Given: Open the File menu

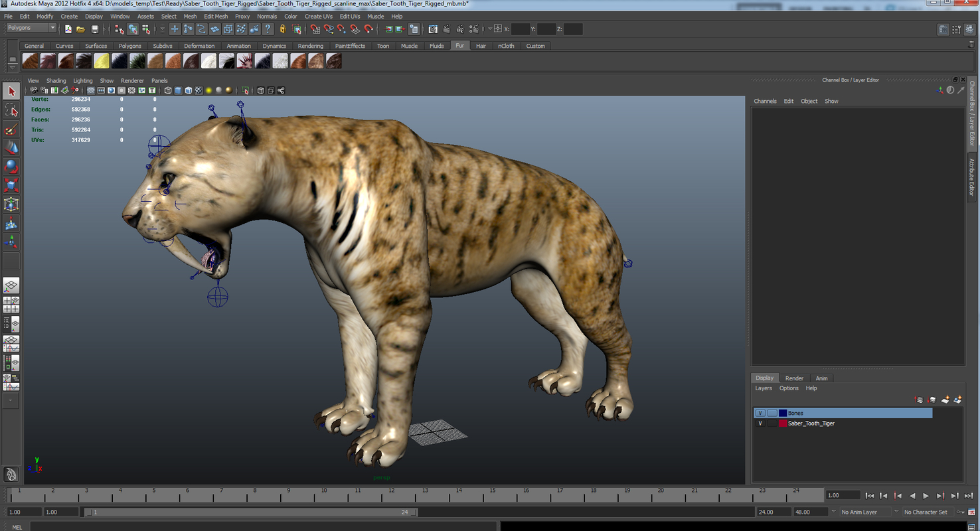Looking at the screenshot, I should [x=8, y=16].
